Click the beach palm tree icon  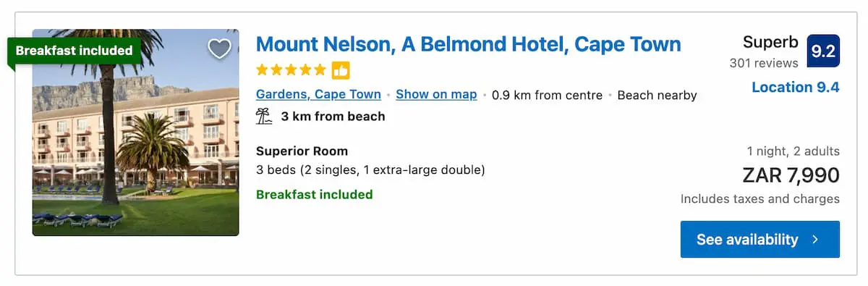coord(264,116)
